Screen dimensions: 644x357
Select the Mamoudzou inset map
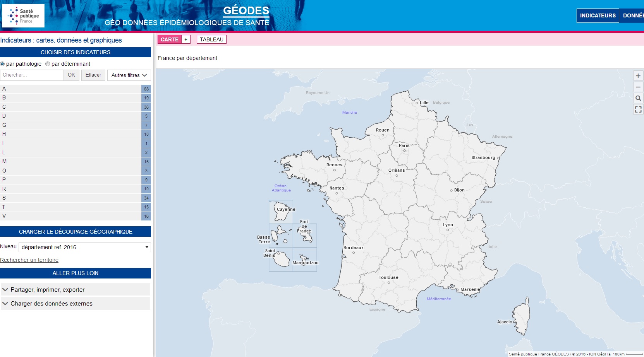tap(305, 260)
